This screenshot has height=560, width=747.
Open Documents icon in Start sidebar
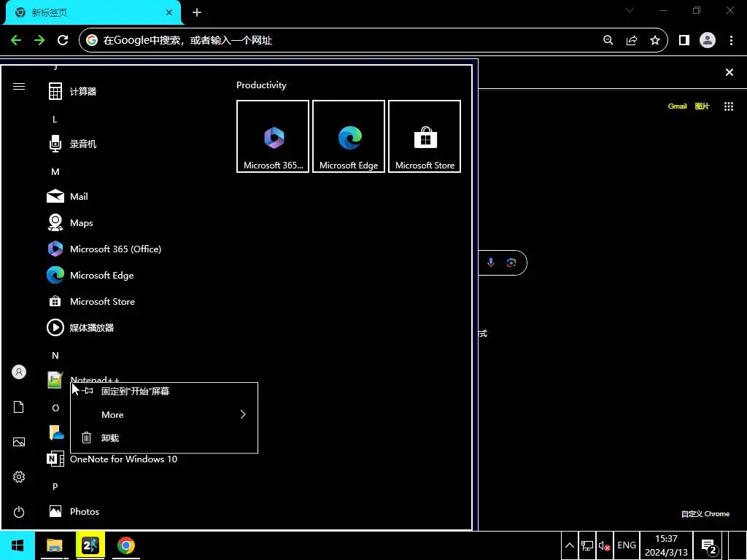click(19, 407)
